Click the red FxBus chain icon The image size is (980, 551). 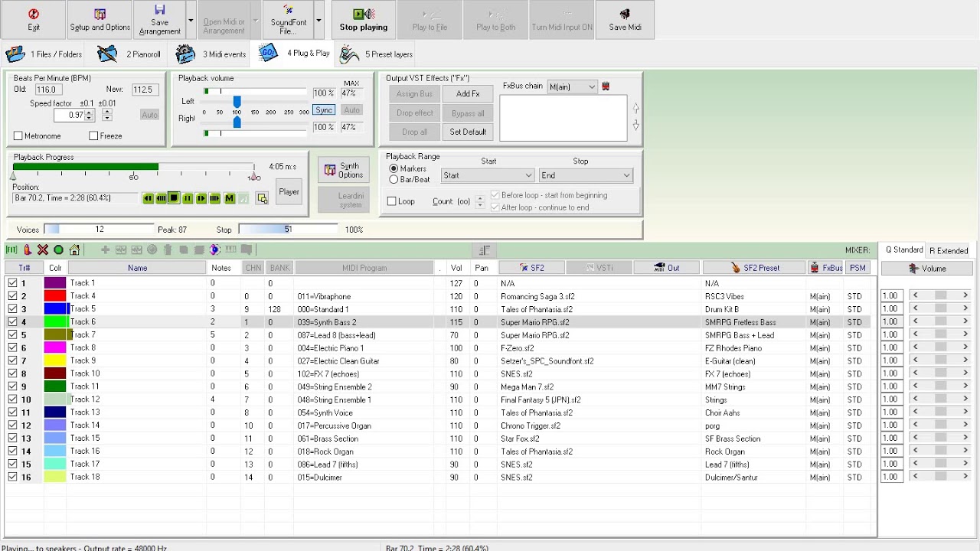point(606,86)
